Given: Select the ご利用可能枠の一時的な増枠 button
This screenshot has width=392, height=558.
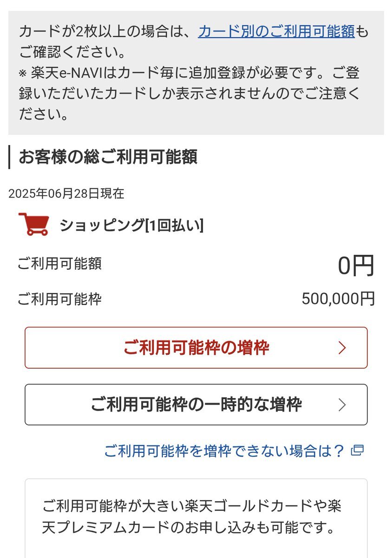Looking at the screenshot, I should pyautogui.click(x=196, y=405).
